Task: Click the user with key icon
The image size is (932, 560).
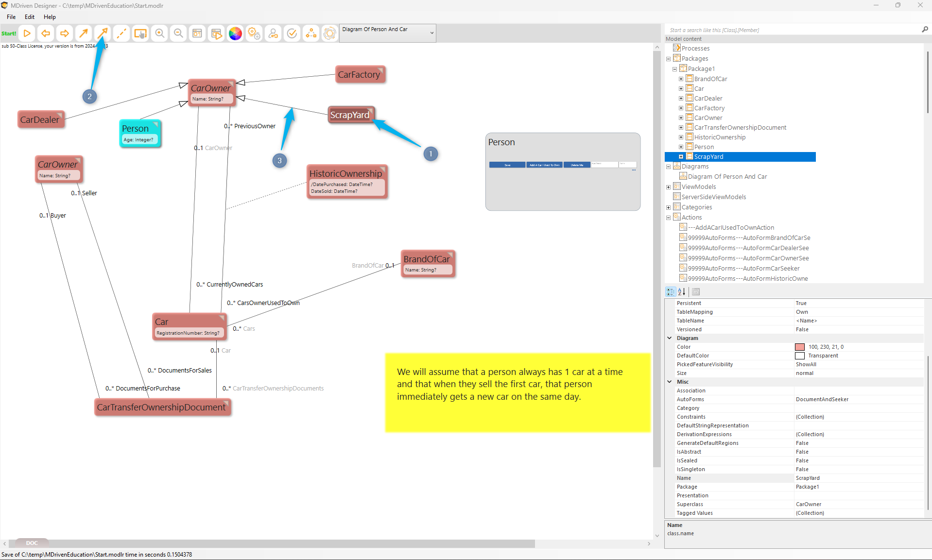Action: [273, 34]
